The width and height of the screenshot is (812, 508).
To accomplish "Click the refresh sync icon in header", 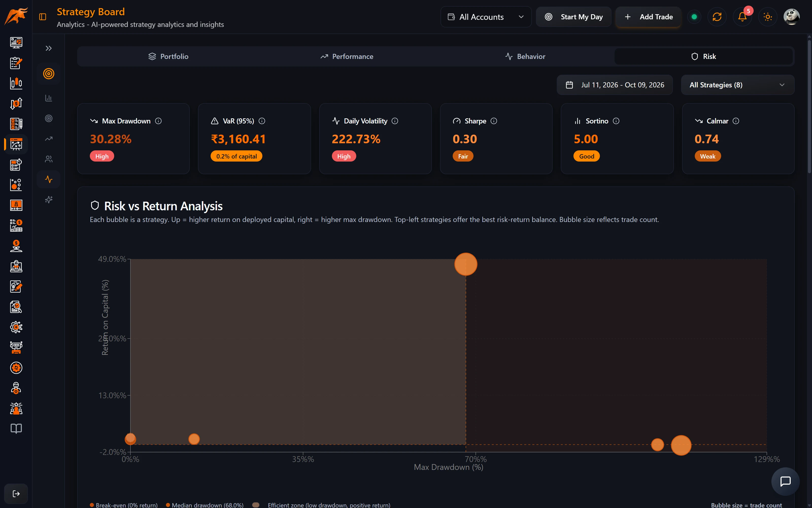I will (x=717, y=17).
